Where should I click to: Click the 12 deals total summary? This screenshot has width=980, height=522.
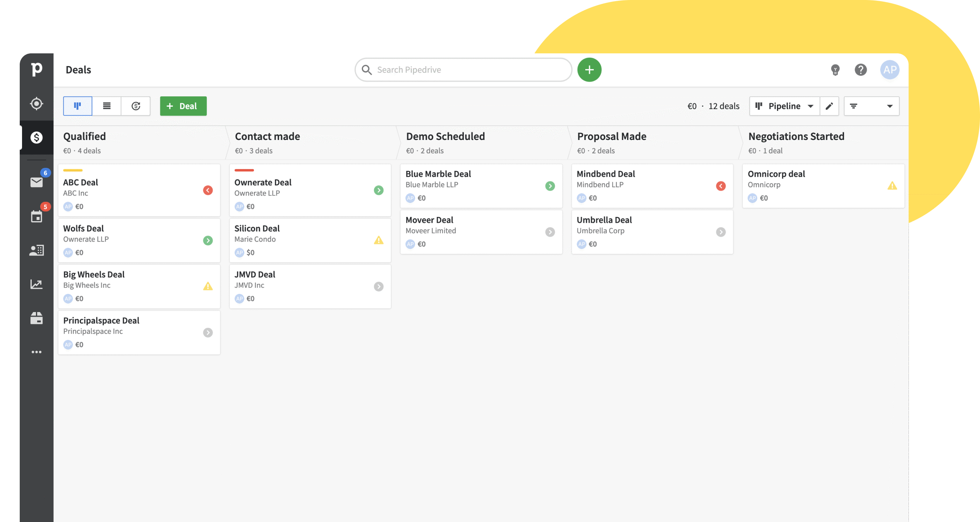724,106
